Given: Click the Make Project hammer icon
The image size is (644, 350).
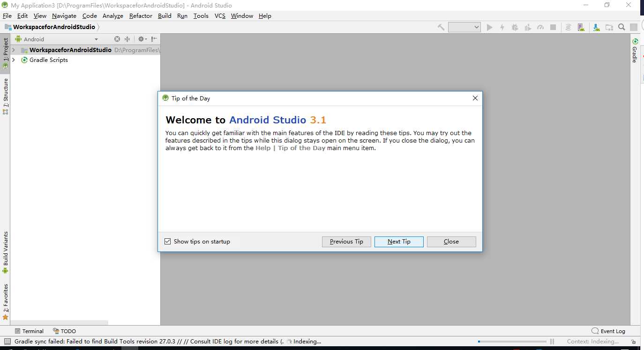Looking at the screenshot, I should (441, 27).
